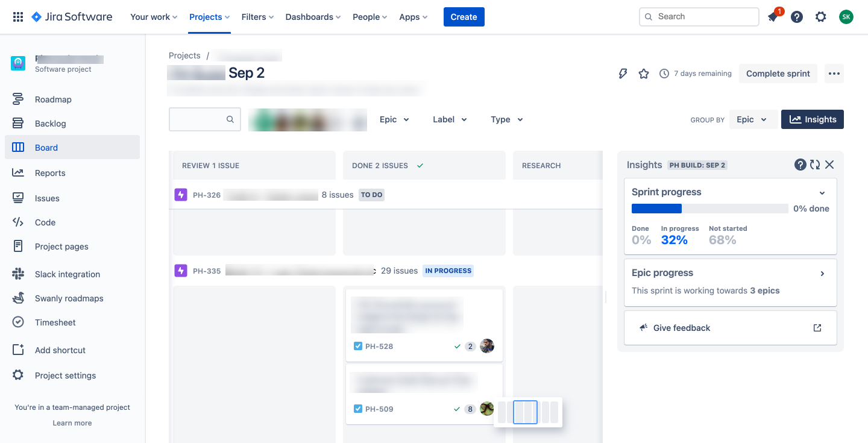Refresh the Insights panel
This screenshot has width=868, height=443.
(x=815, y=165)
